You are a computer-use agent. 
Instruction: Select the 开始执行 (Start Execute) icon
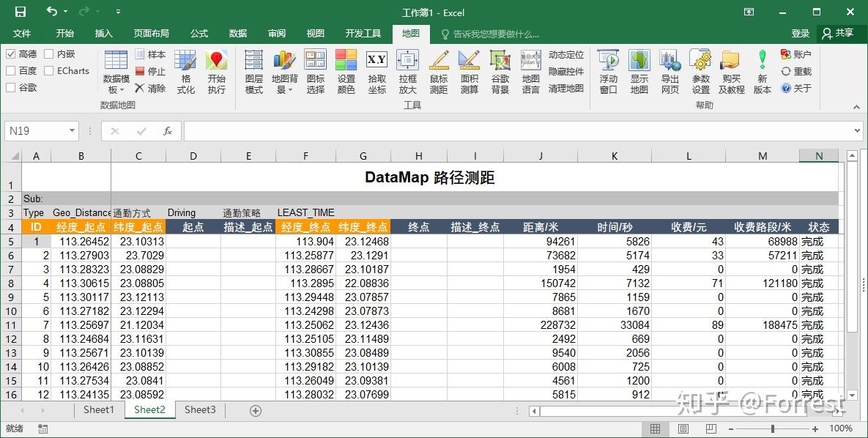[216, 70]
